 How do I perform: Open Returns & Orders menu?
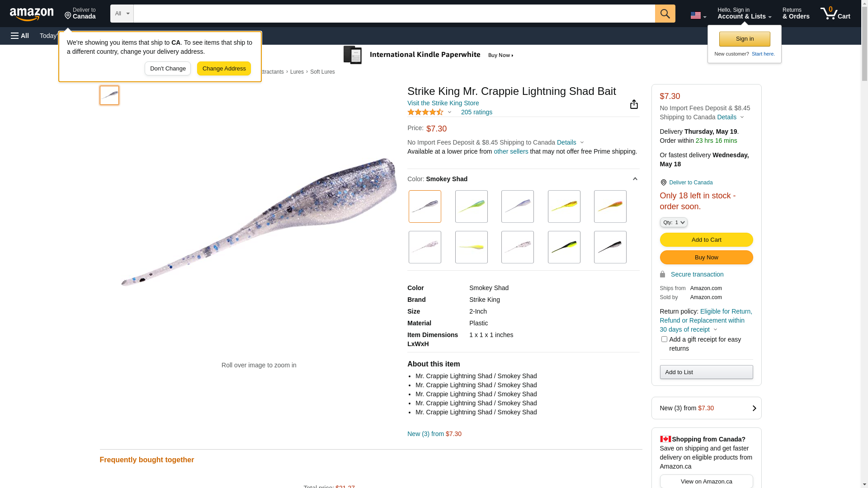click(796, 14)
